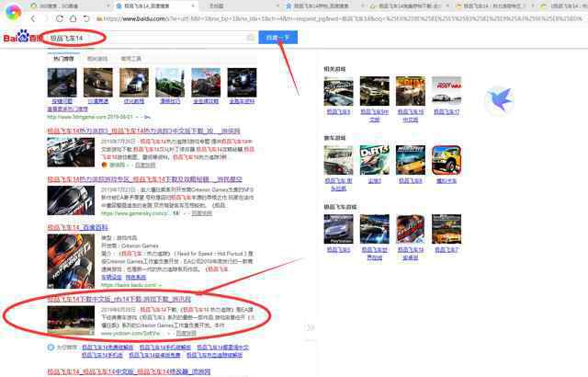Open second game thumbnail in top results row
Image resolution: width=588 pixels, height=377 pixels.
pyautogui.click(x=98, y=83)
